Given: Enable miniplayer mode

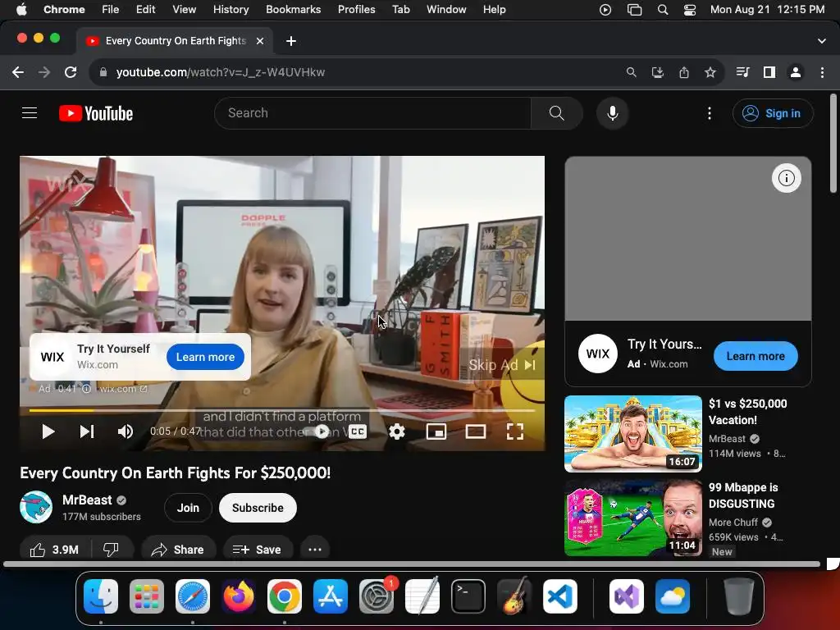Looking at the screenshot, I should pyautogui.click(x=436, y=431).
